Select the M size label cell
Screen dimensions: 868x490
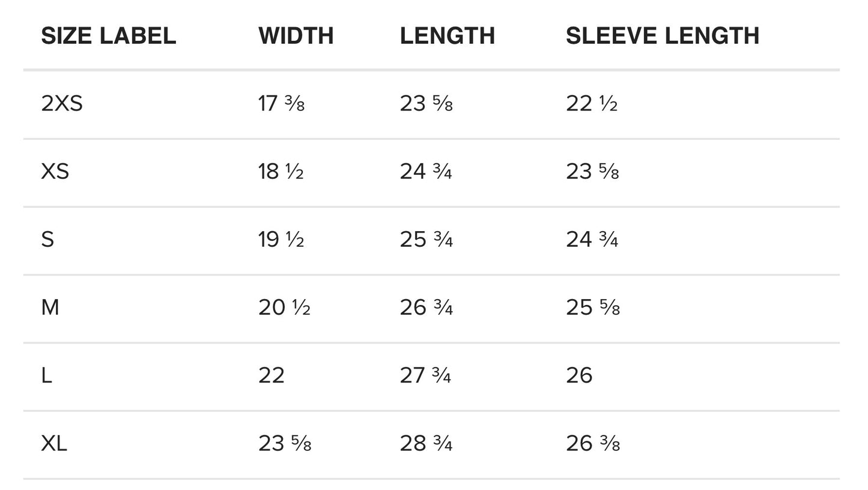(50, 307)
